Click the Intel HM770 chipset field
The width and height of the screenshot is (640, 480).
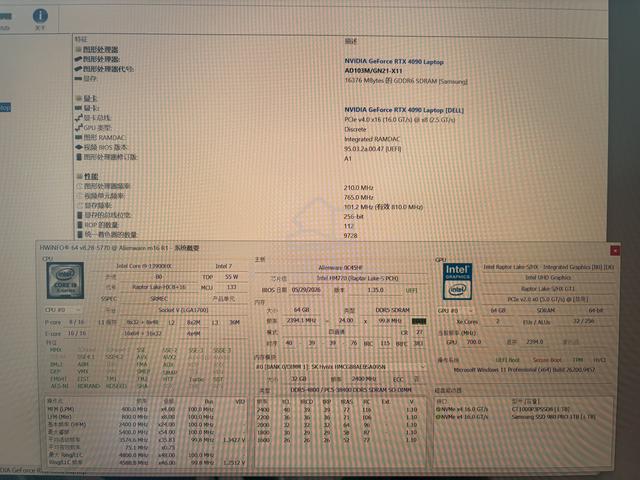point(358,278)
